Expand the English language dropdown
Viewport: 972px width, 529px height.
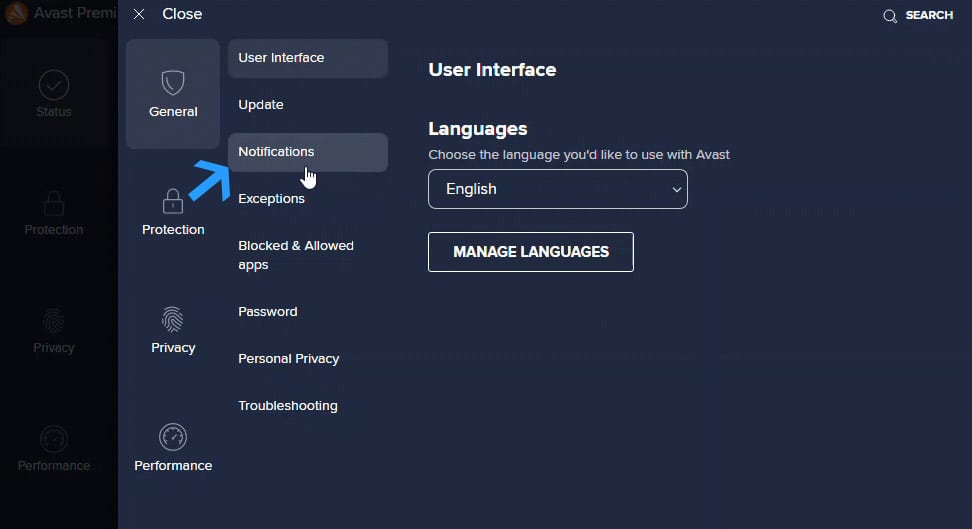click(x=557, y=189)
